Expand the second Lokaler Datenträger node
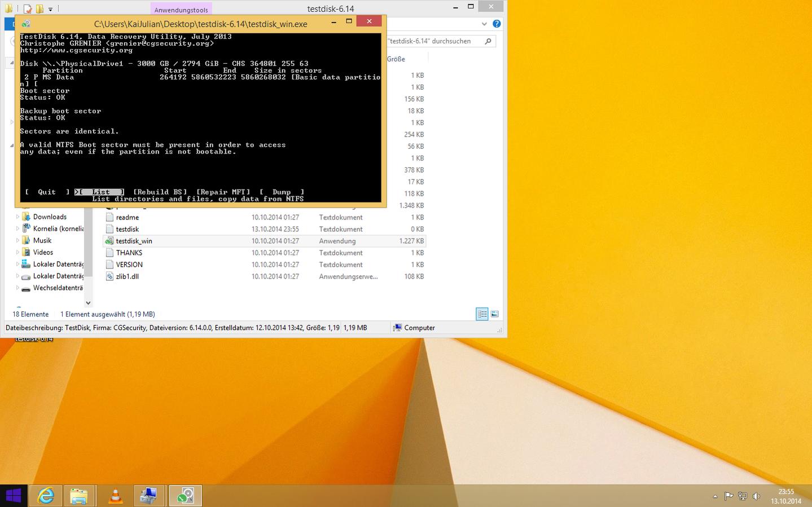The image size is (812, 507). pos(17,276)
